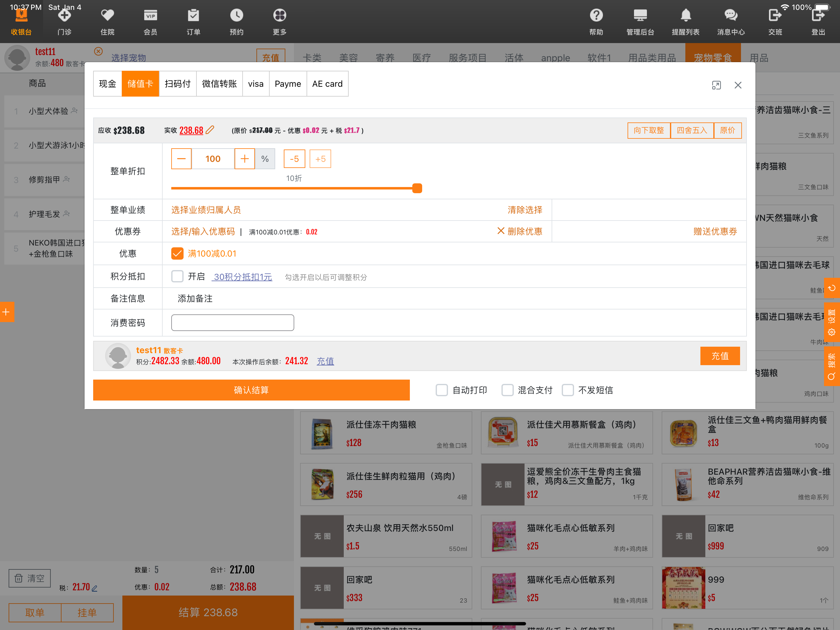Viewport: 840px width, 630px height.
Task: Open the 管理后台 admin console icon
Action: (x=640, y=22)
